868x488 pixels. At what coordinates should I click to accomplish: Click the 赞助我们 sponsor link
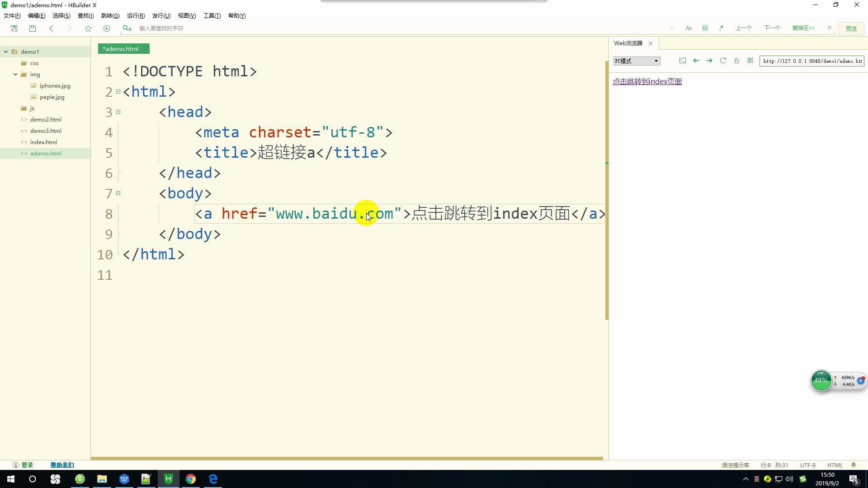point(62,465)
